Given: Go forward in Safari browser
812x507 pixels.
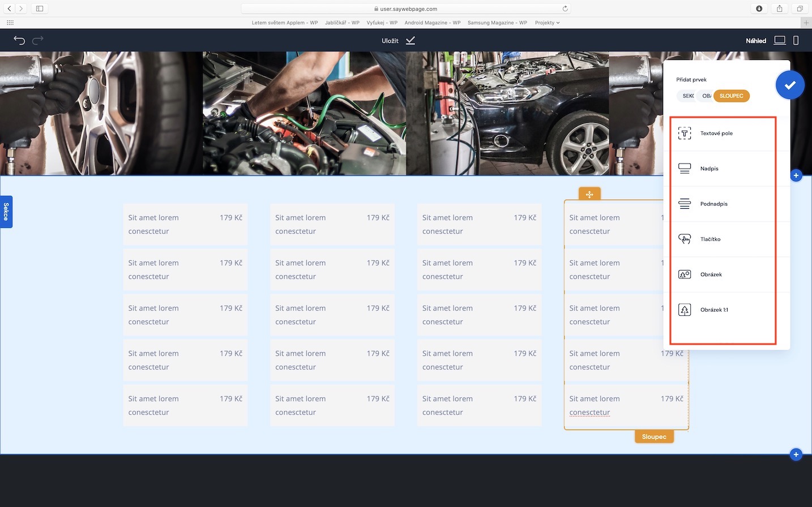Looking at the screenshot, I should coord(21,8).
